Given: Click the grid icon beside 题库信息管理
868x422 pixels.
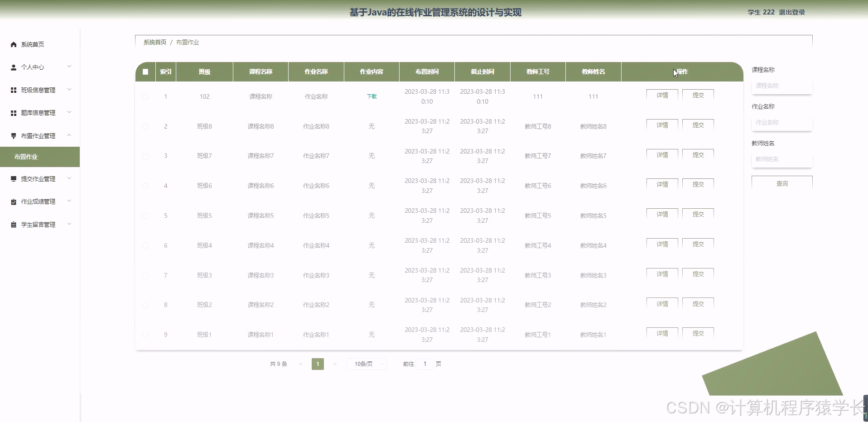Looking at the screenshot, I should point(14,113).
